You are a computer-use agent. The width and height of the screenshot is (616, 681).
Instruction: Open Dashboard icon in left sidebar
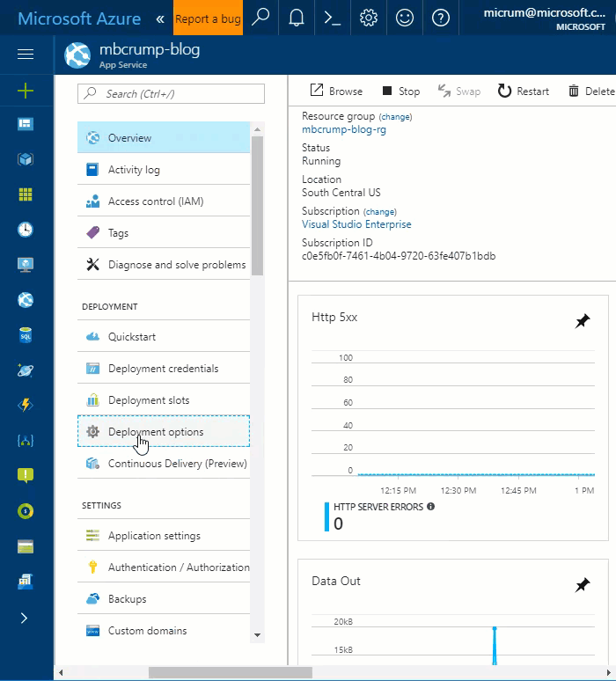tap(26, 124)
